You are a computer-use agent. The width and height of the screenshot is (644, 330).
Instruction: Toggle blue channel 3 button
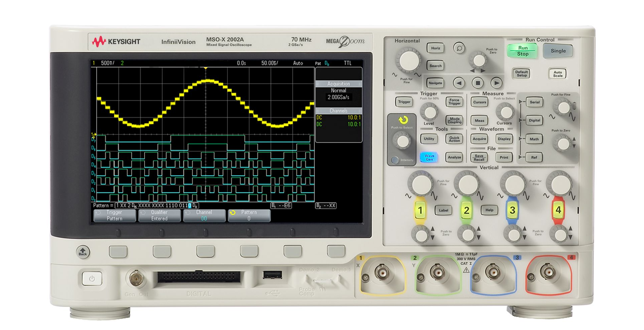pyautogui.click(x=512, y=210)
